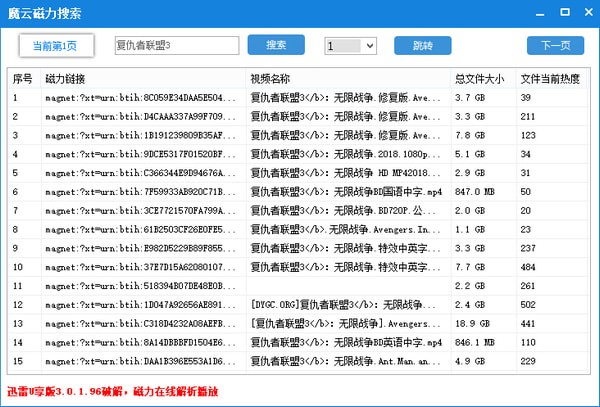This screenshot has width=600, height=407.
Task: Select magnet link starting C366344E9D94676A
Action: pyautogui.click(x=140, y=173)
